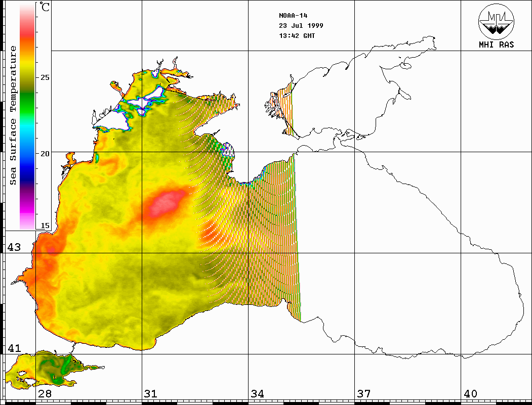Click the '25' temperature scale tick
Image resolution: width=532 pixels, height=405 pixels.
[45, 77]
